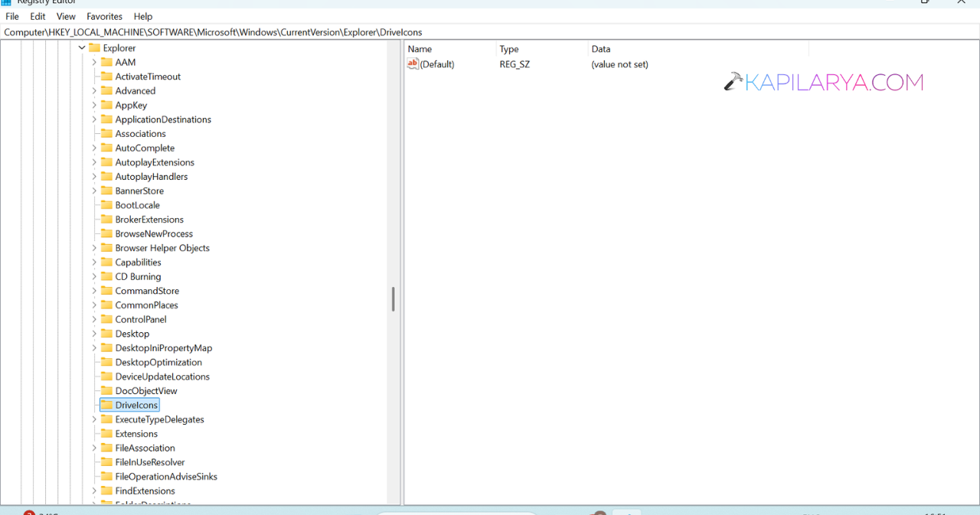This screenshot has width=980, height=515.
Task: Expand the AAM key
Action: coord(94,63)
